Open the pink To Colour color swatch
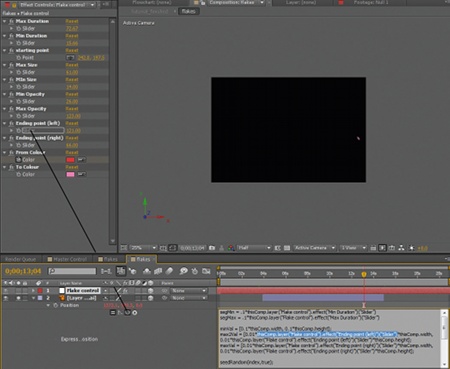This screenshot has height=369, width=450. (x=70, y=174)
